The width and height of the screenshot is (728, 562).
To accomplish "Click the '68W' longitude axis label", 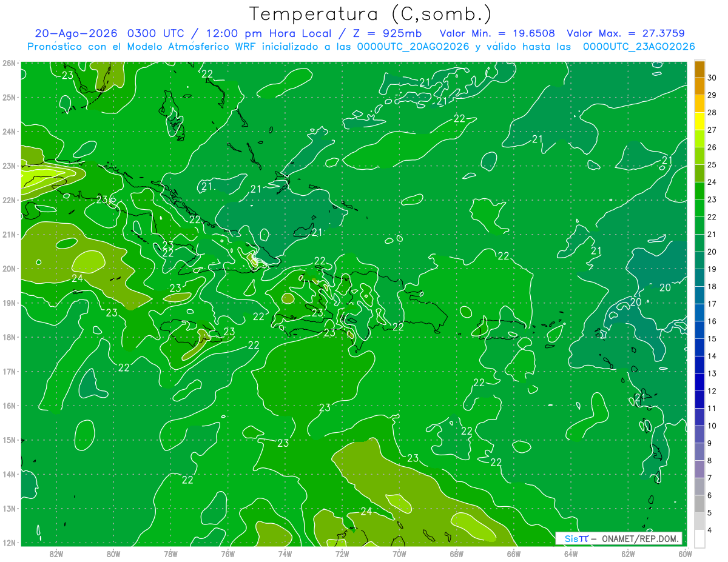I will (x=457, y=554).
